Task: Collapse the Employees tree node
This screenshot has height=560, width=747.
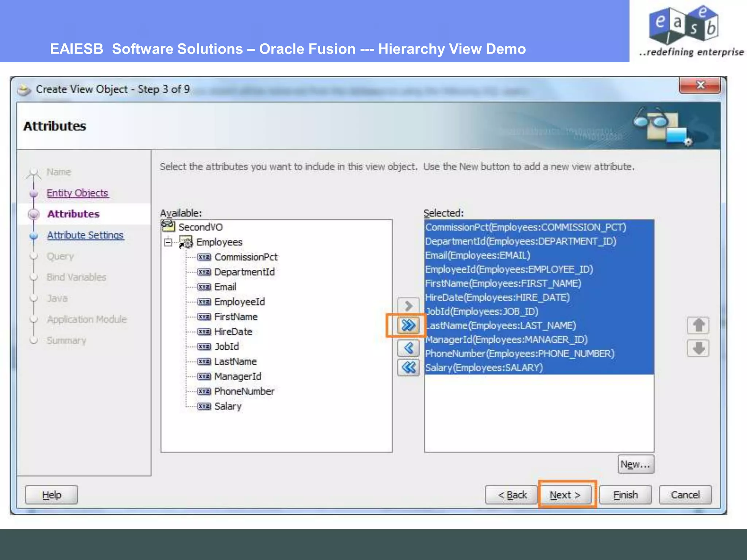Action: [x=168, y=242]
